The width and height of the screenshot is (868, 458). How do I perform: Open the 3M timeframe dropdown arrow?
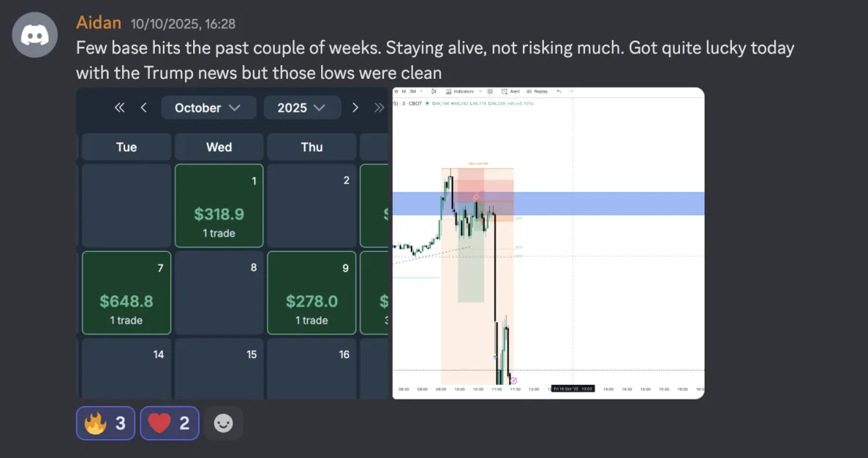422,92
